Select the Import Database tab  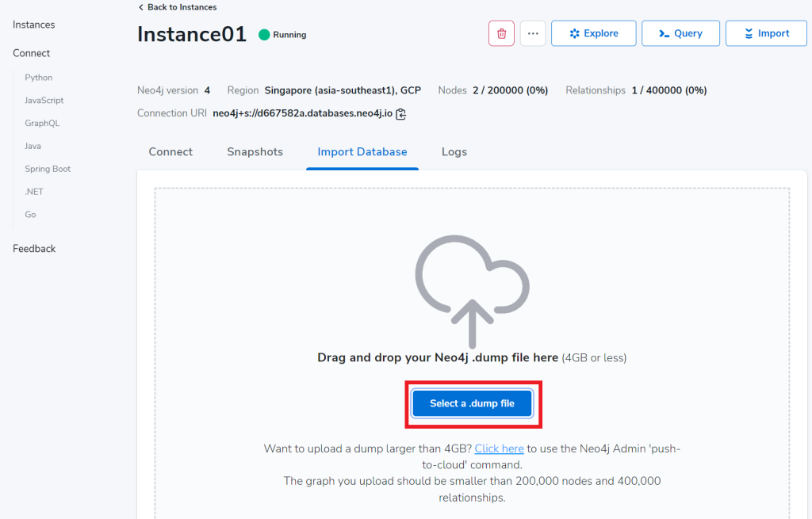point(362,152)
